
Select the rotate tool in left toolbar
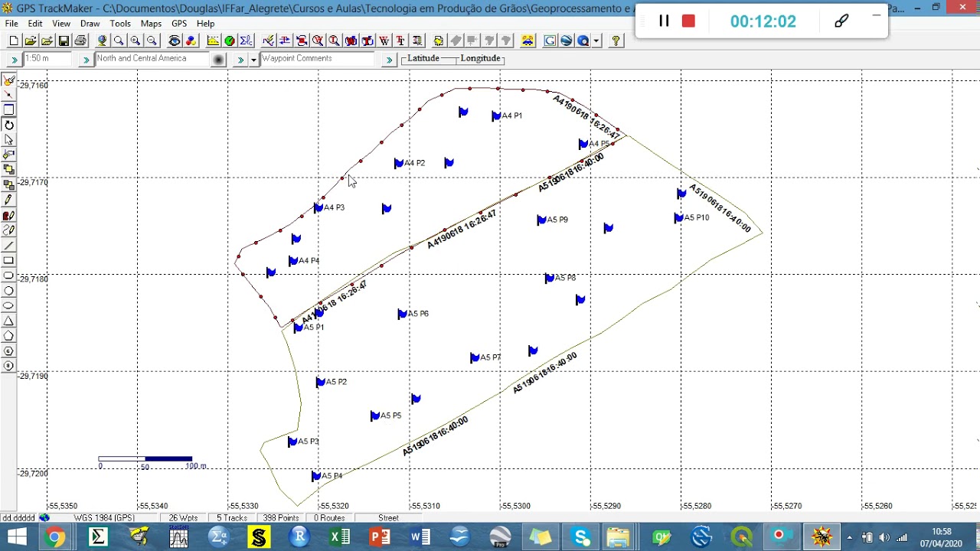[9, 125]
